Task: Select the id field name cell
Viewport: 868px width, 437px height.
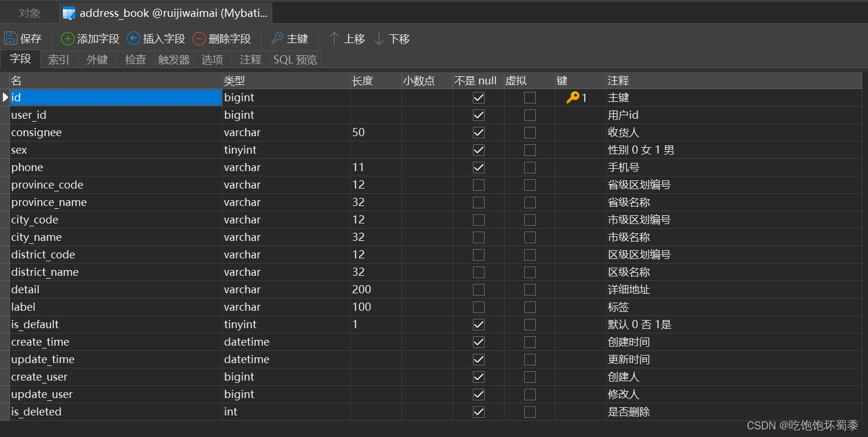Action: [116, 98]
